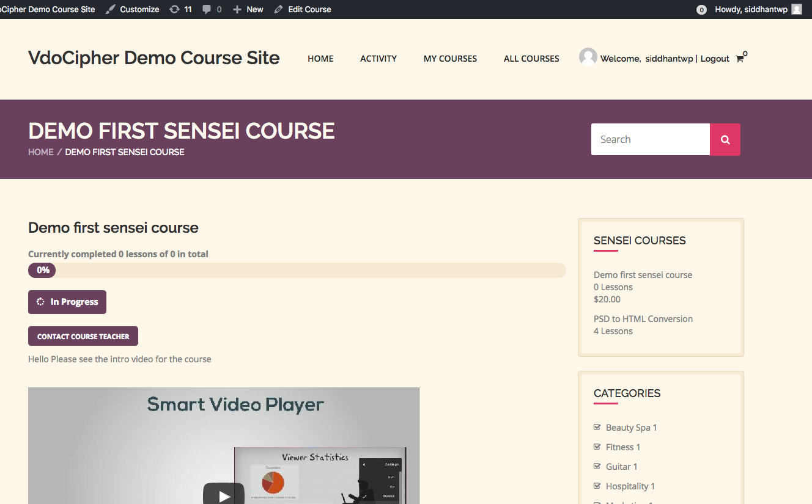Screen dimensions: 812x504
Task: Click the Hello Please see intro video text
Action: [x=120, y=359]
